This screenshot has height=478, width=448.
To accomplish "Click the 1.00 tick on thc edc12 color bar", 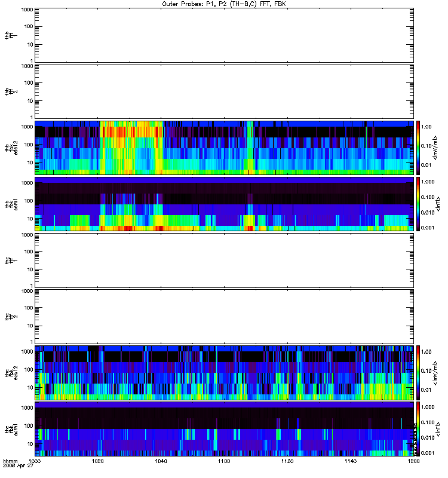I will (426, 352).
